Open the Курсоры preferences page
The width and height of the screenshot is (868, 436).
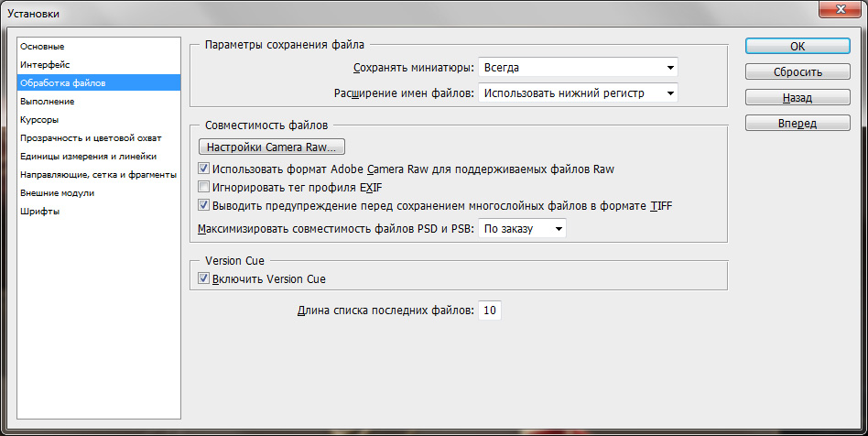39,119
